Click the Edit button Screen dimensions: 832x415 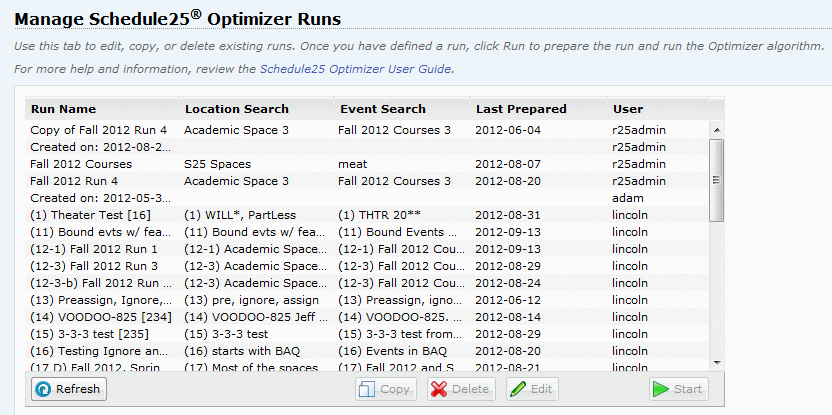coord(532,389)
